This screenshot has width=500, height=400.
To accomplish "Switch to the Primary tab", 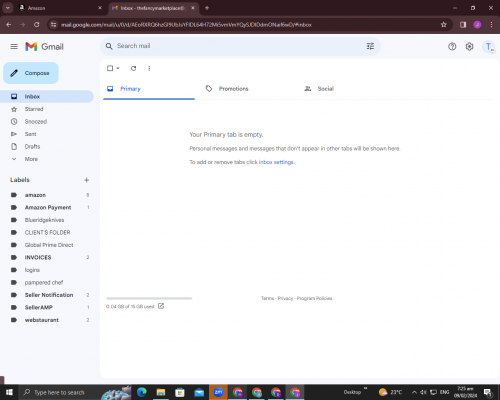I will coord(149,89).
